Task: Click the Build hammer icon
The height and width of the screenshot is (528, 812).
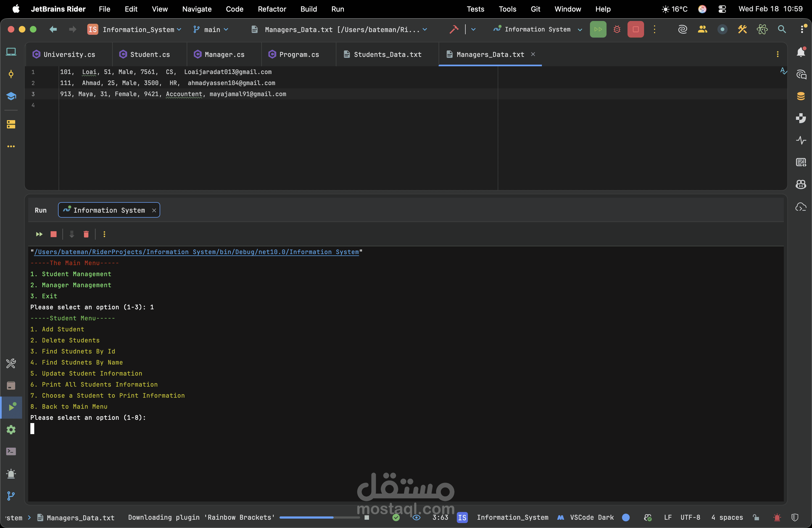Action: (454, 29)
